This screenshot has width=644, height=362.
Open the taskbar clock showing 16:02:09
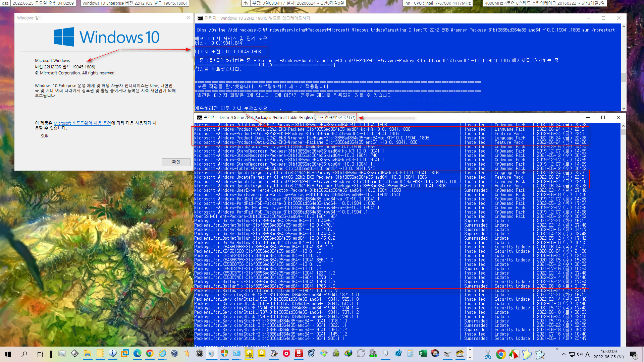click(x=608, y=354)
